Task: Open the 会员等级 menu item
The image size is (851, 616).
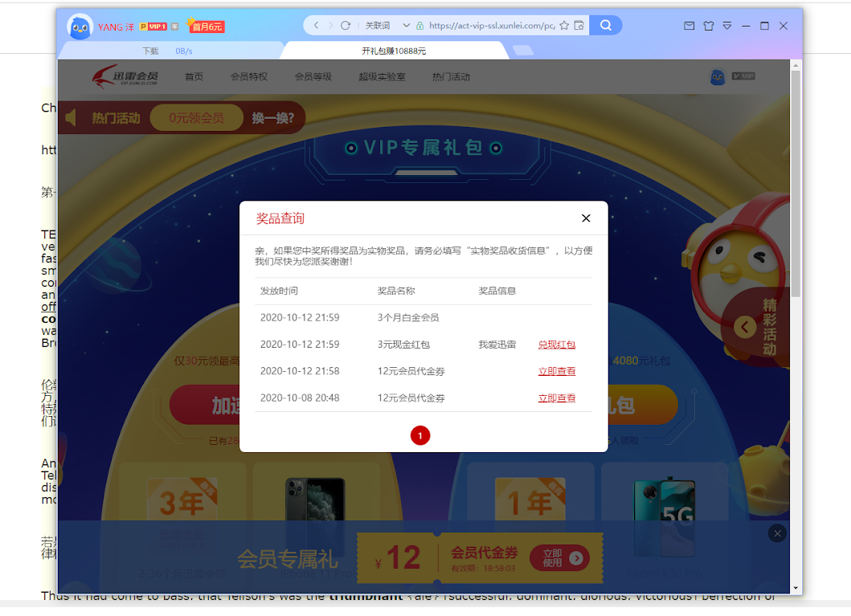Action: (x=313, y=77)
